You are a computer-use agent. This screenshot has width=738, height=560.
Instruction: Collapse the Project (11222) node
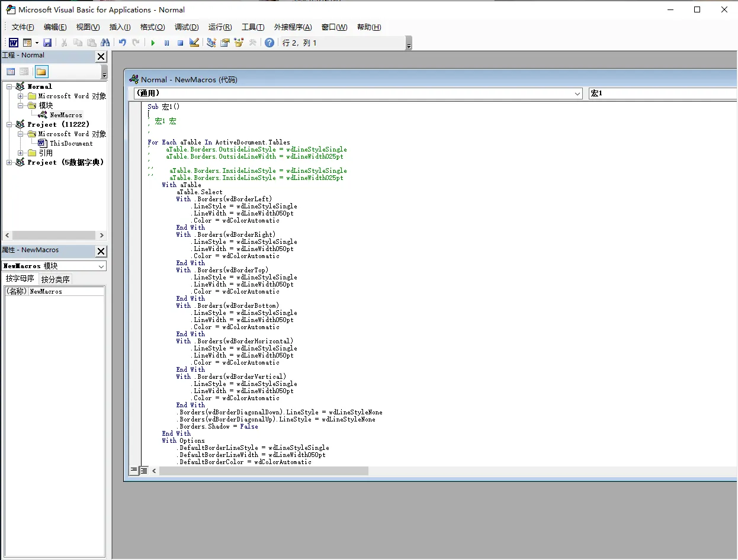click(x=9, y=124)
